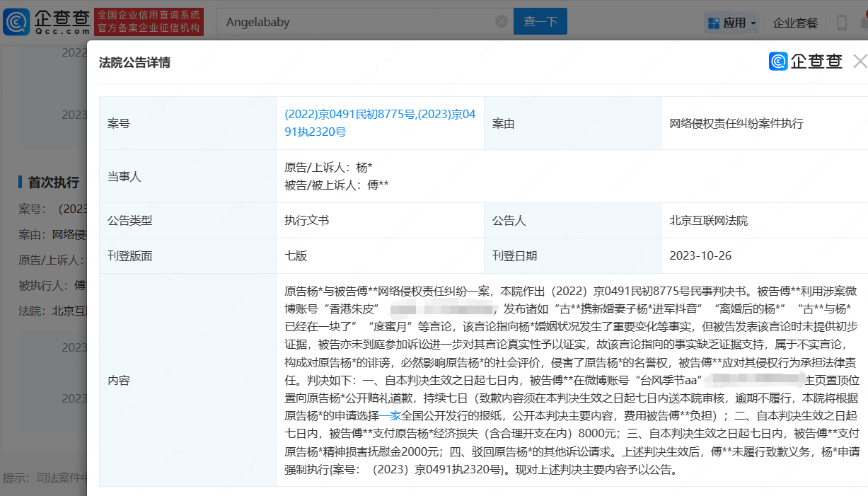This screenshot has width=868, height=496.
Task: Click into the Angelababy search field
Action: tap(354, 22)
